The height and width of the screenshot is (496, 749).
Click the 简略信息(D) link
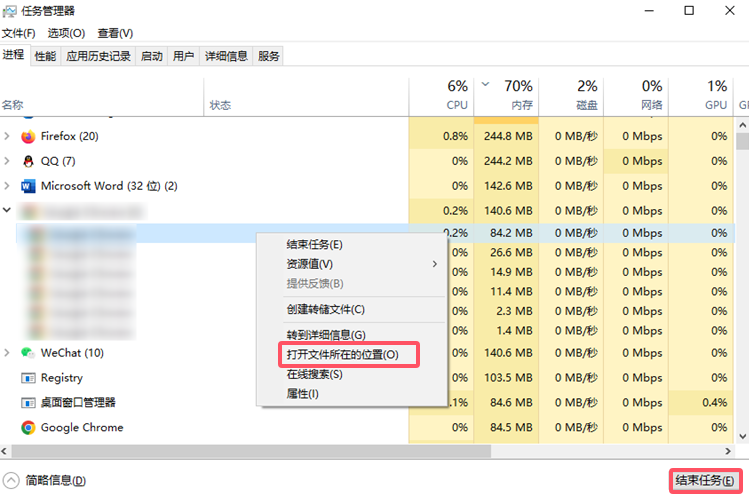click(55, 480)
